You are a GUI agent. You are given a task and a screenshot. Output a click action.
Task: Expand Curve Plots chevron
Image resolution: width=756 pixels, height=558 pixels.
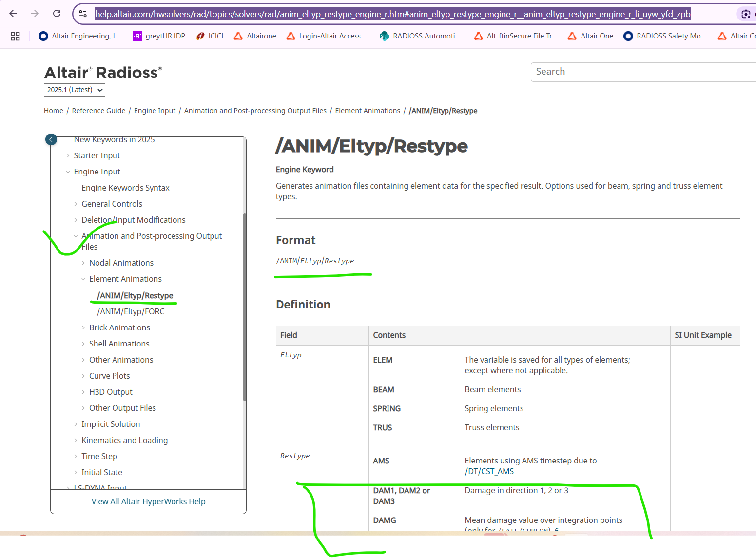(83, 376)
